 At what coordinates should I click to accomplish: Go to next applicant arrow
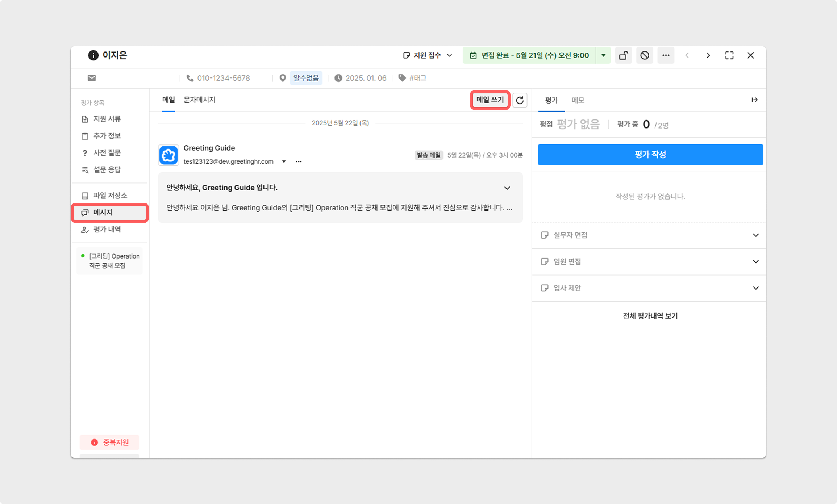[708, 55]
